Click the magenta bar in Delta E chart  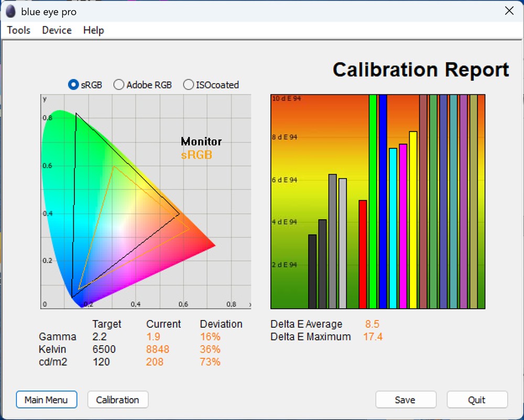pyautogui.click(x=403, y=226)
